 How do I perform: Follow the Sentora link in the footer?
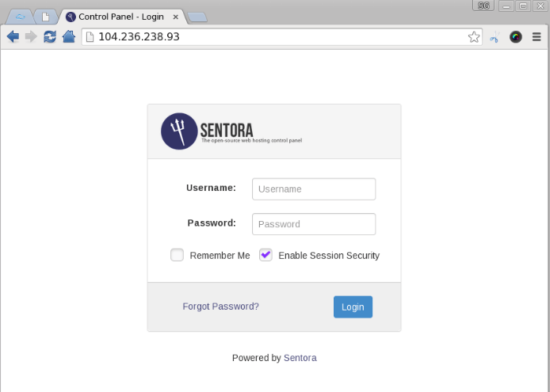(x=300, y=358)
